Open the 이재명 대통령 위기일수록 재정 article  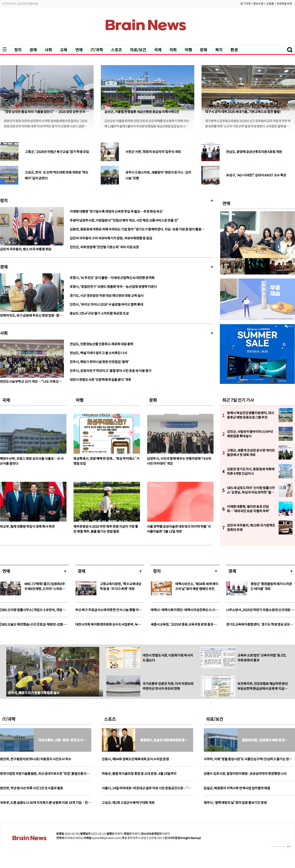coord(116,211)
